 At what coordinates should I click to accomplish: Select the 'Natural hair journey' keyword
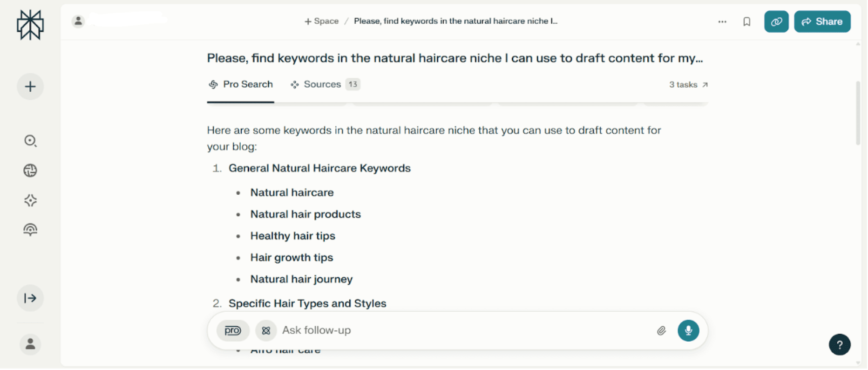[x=301, y=279]
